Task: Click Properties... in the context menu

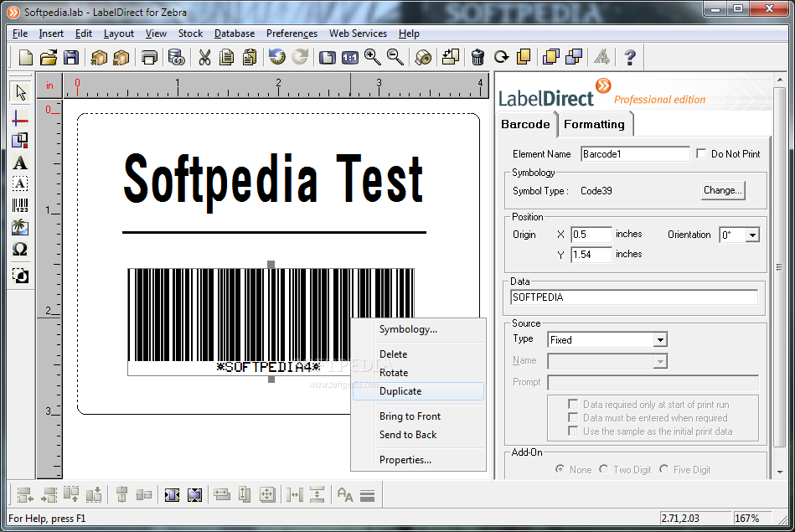Action: tap(418, 459)
